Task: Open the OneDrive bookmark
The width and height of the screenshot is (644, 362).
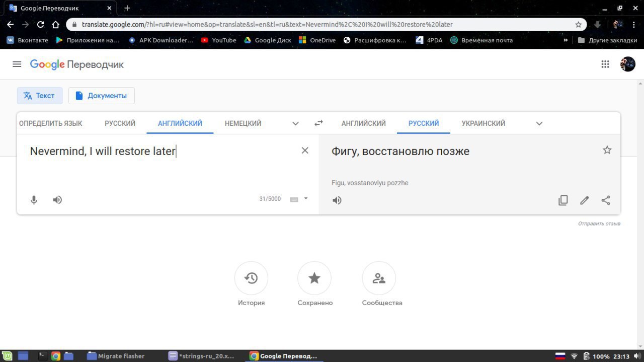Action: (317, 40)
